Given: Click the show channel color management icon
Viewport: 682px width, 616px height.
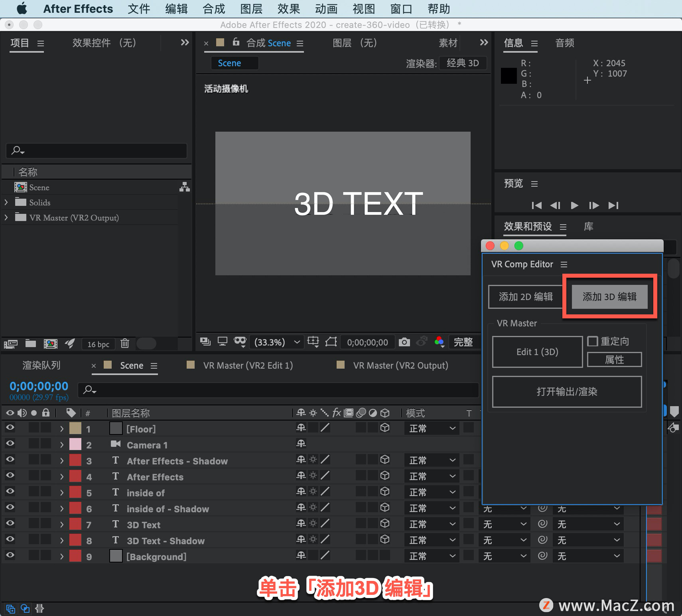Looking at the screenshot, I should (440, 342).
